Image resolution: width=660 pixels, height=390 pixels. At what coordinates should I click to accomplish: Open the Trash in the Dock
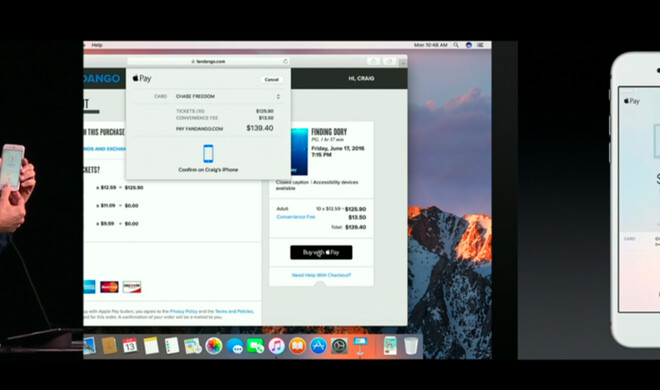pyautogui.click(x=411, y=346)
